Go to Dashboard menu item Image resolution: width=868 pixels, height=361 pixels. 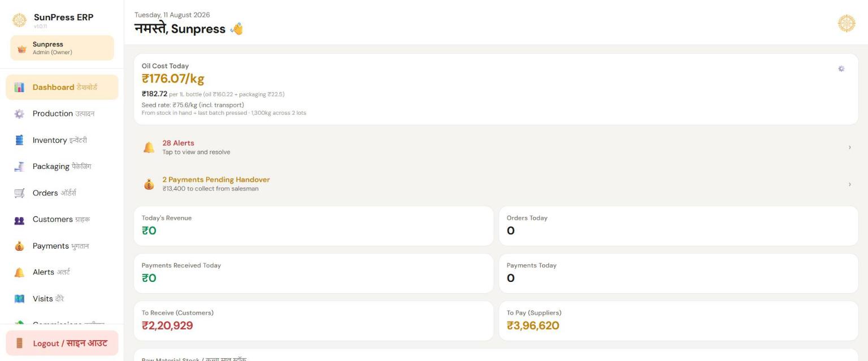62,87
